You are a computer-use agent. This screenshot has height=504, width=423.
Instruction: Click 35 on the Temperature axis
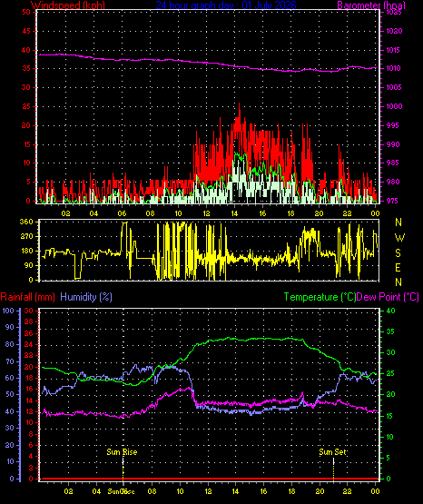390,331
